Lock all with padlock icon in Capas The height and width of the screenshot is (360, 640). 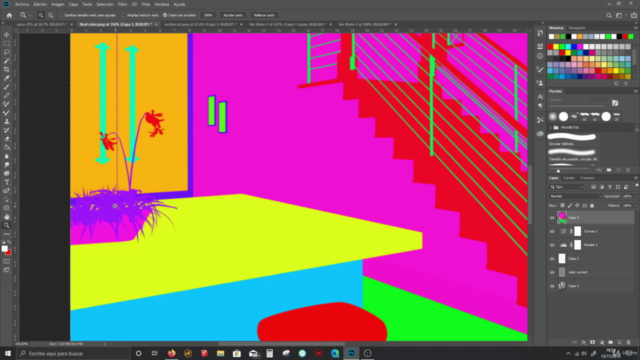coord(592,206)
